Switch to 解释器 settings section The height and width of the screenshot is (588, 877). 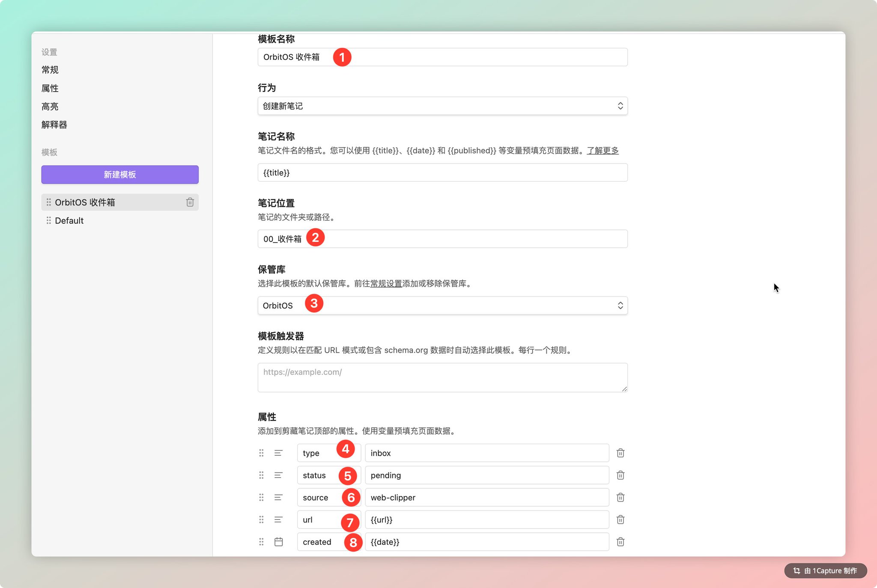click(x=54, y=125)
